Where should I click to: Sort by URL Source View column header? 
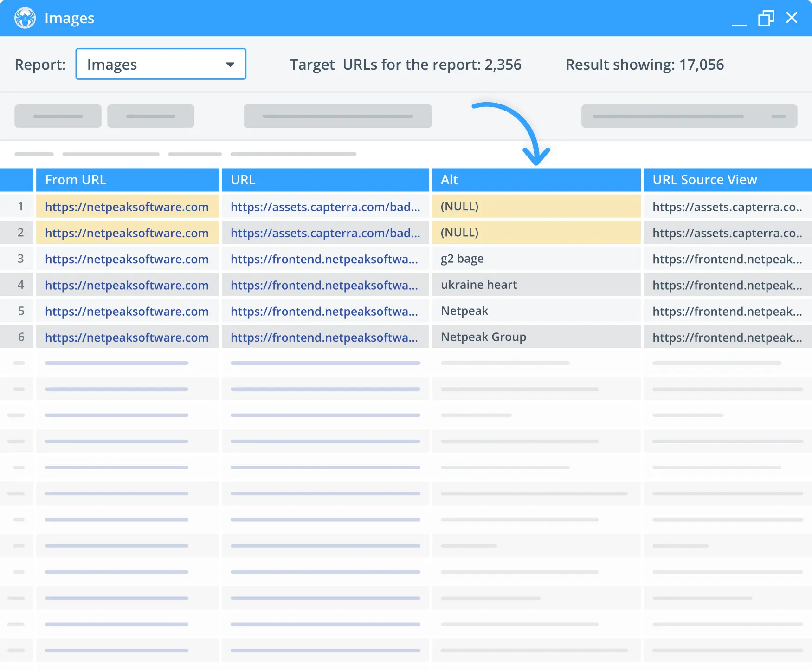click(728, 180)
